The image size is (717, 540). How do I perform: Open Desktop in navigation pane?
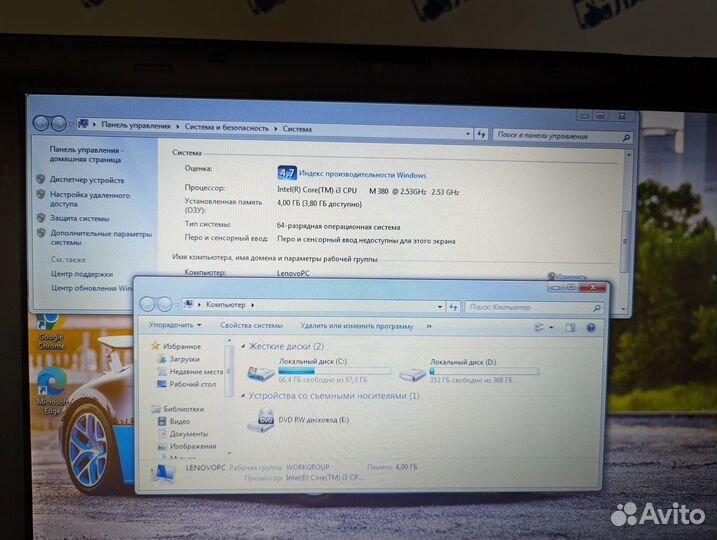pyautogui.click(x=193, y=384)
